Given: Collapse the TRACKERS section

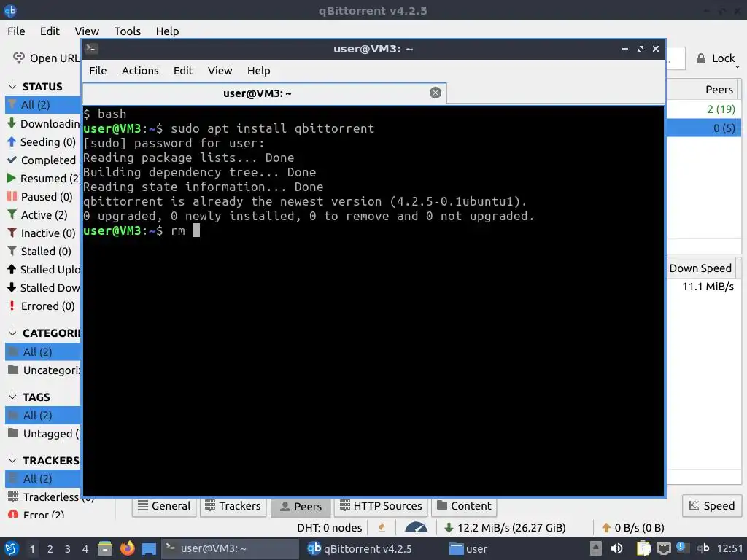Looking at the screenshot, I should (12, 461).
